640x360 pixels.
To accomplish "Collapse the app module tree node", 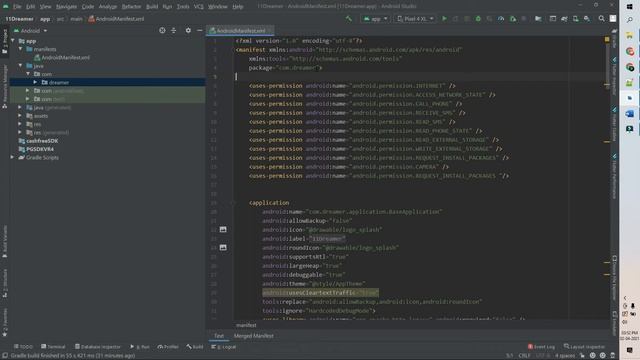I will (x=13, y=41).
